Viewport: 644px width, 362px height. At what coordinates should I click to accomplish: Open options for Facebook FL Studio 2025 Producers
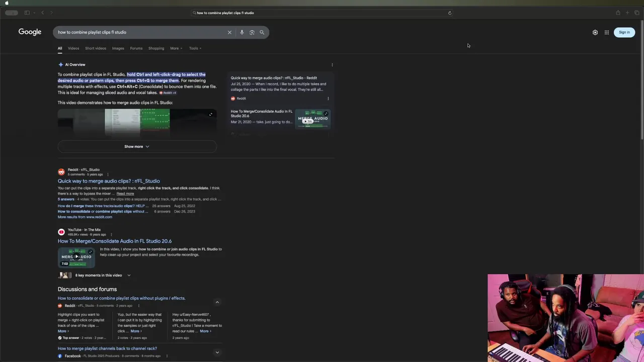pyautogui.click(x=167, y=356)
